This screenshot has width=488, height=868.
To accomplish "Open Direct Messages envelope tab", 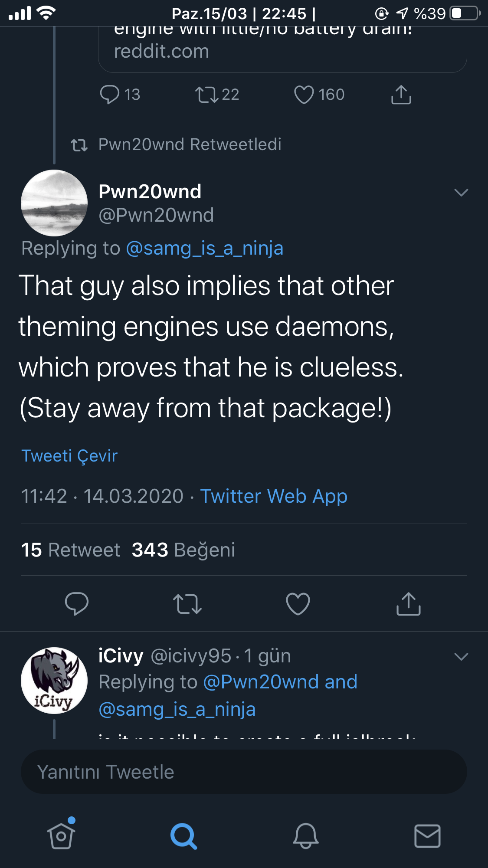I will [427, 836].
